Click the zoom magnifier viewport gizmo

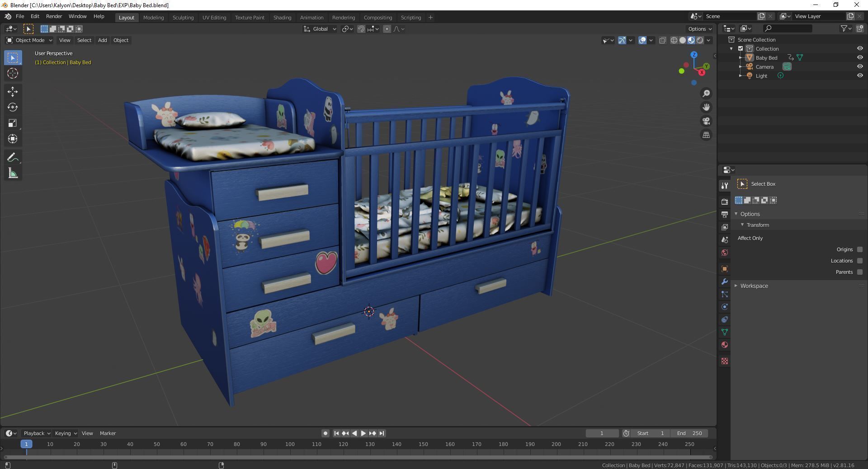tap(706, 94)
